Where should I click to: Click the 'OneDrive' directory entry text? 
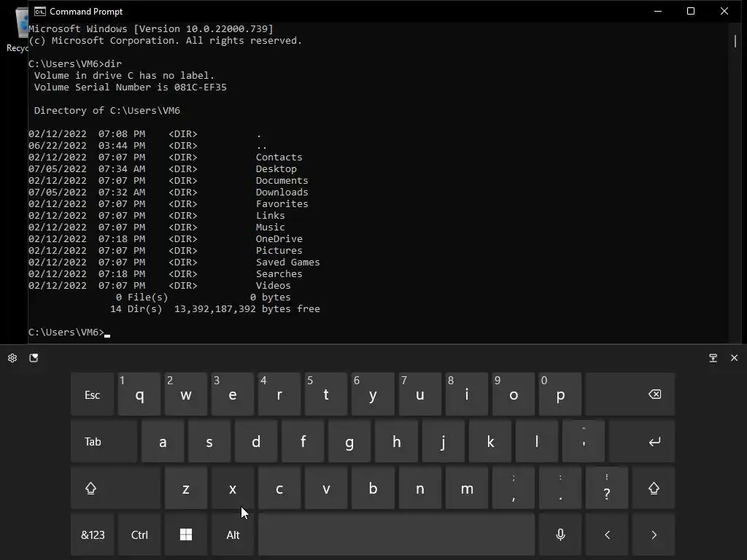tap(279, 239)
